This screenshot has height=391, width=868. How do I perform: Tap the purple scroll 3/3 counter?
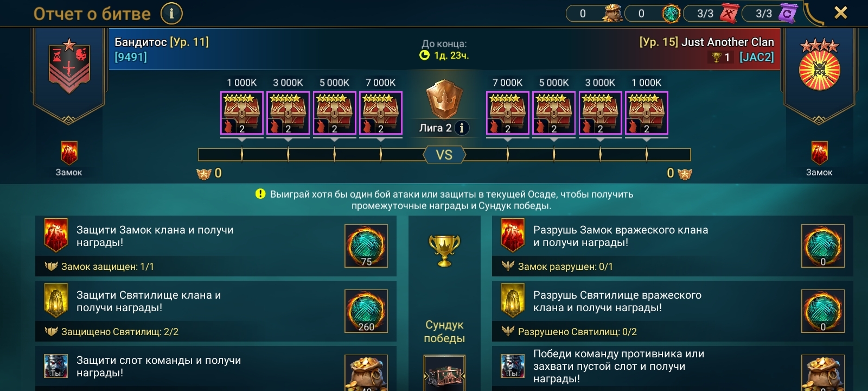770,14
